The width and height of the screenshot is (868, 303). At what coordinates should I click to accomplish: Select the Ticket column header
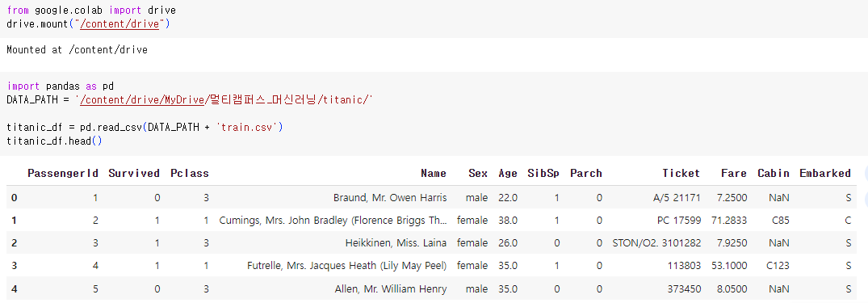point(681,174)
